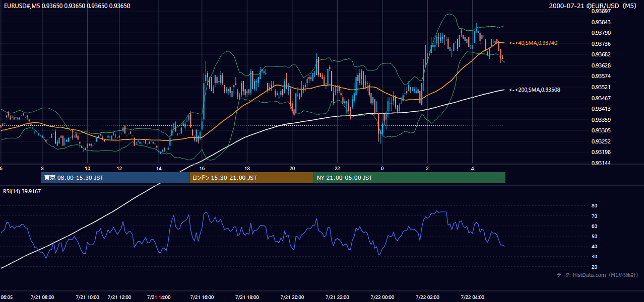The width and height of the screenshot is (644, 302).
Task: Click the 7/21 18:00 bottom time label
Action: point(247,297)
